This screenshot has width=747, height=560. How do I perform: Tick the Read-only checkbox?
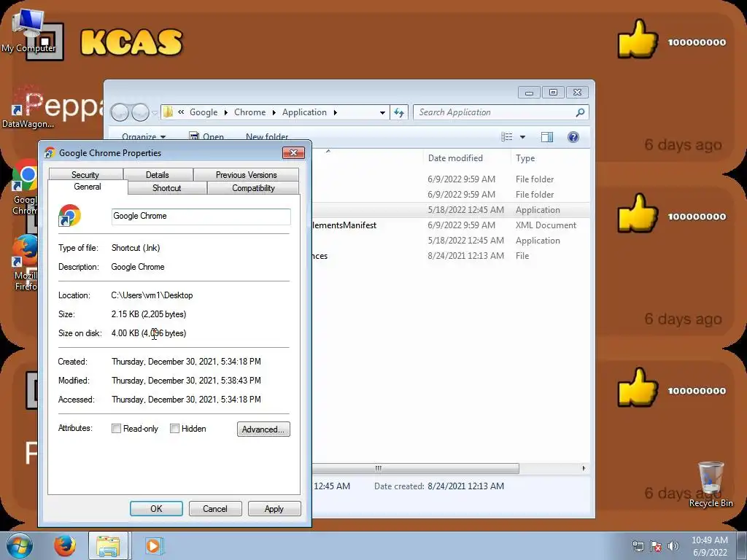pyautogui.click(x=116, y=429)
